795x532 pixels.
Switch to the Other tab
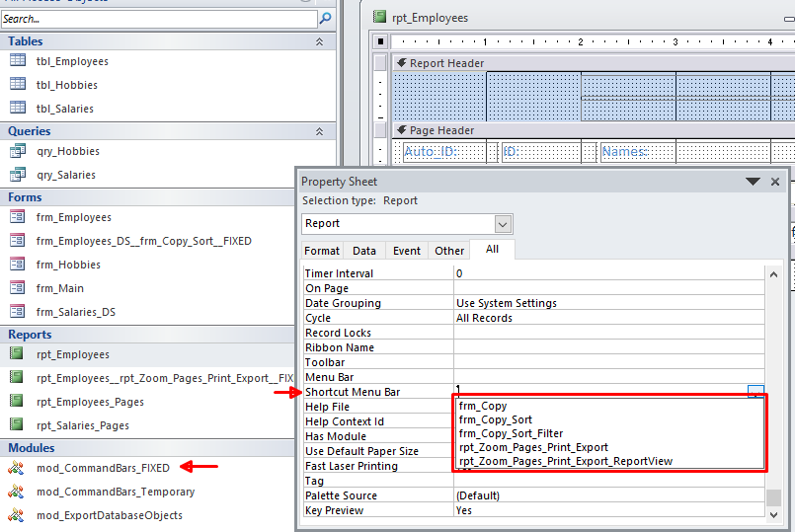pyautogui.click(x=449, y=251)
